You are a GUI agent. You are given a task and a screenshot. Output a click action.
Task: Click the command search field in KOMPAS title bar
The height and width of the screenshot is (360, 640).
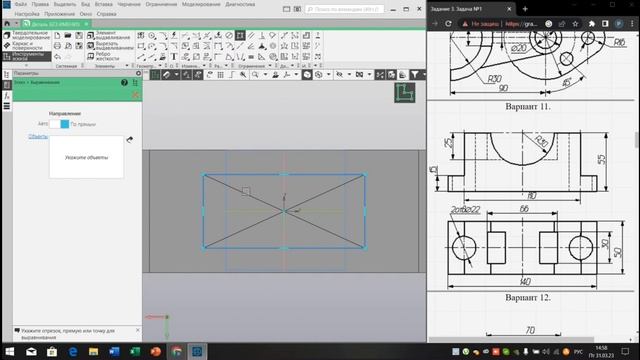[344, 9]
